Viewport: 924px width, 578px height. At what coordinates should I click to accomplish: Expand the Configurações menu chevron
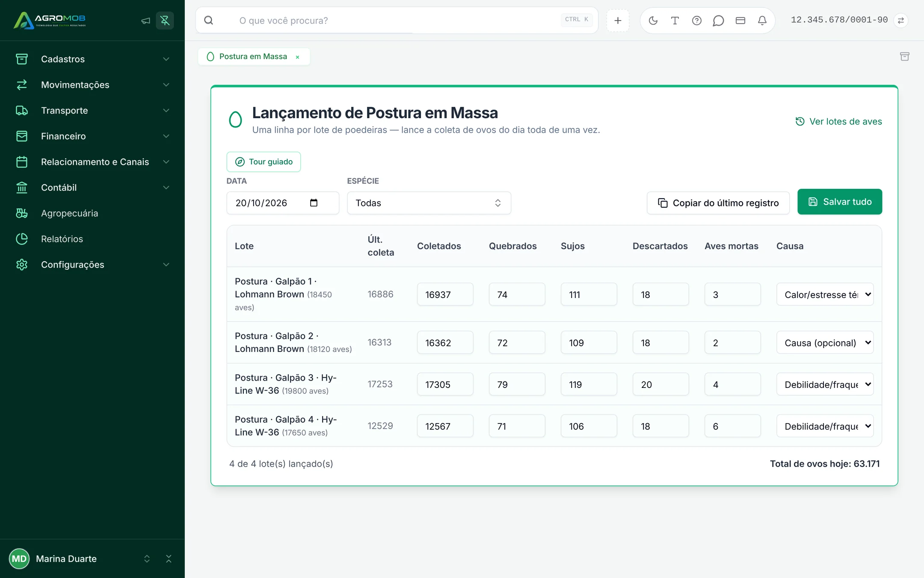tap(166, 265)
